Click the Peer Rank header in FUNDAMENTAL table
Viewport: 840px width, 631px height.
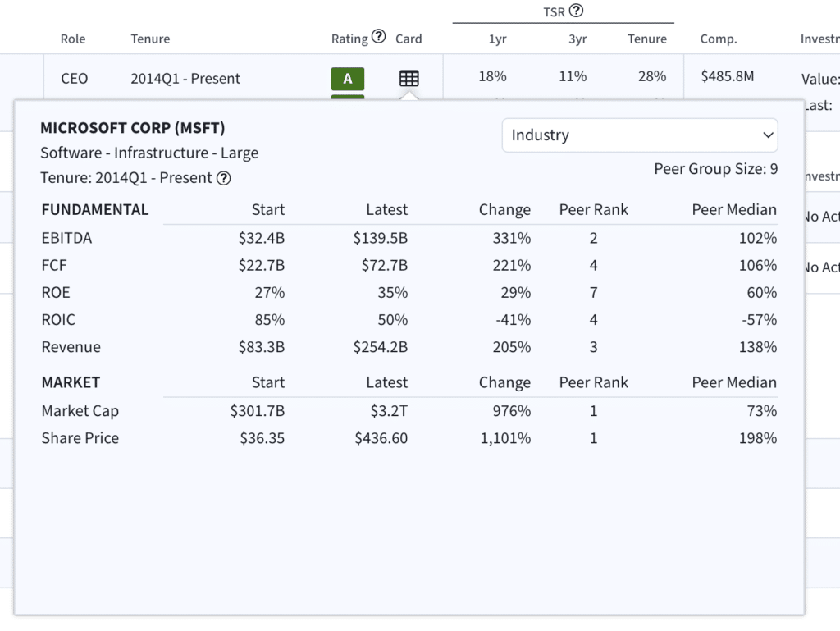[x=594, y=209]
